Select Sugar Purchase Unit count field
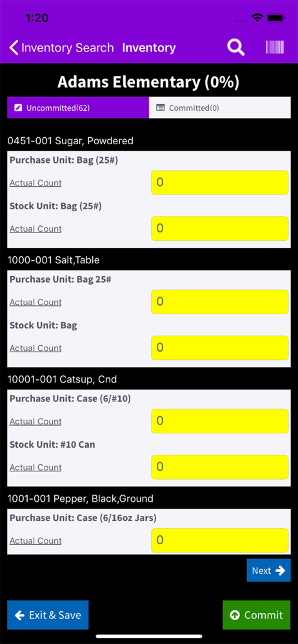Image resolution: width=298 pixels, height=644 pixels. point(220,182)
